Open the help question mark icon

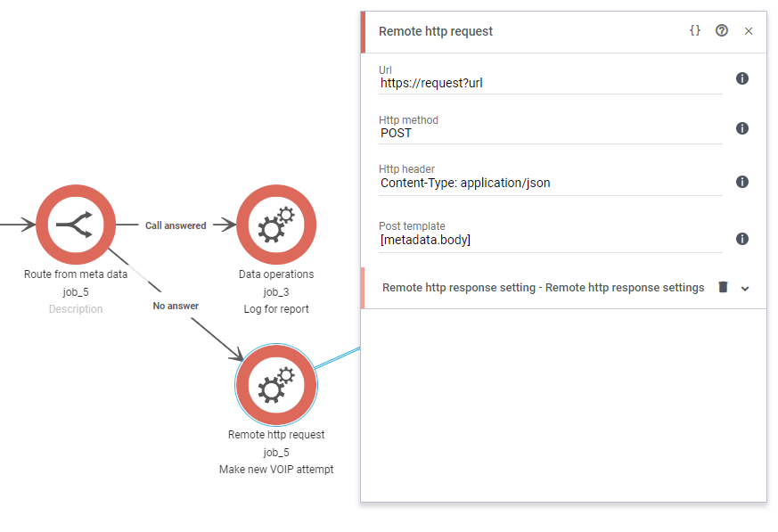click(x=722, y=30)
